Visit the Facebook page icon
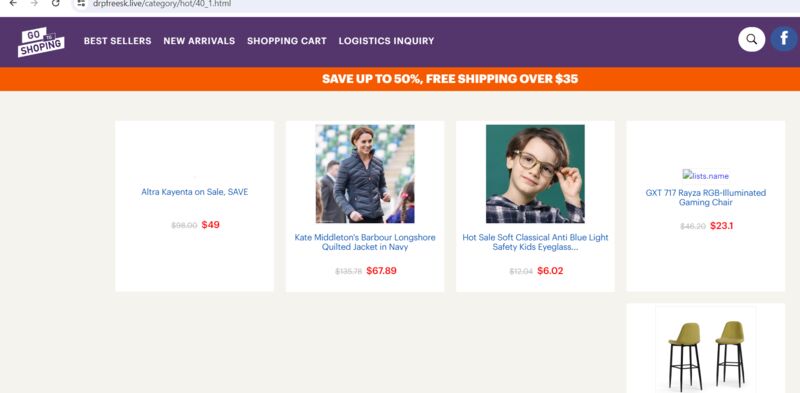 784,39
